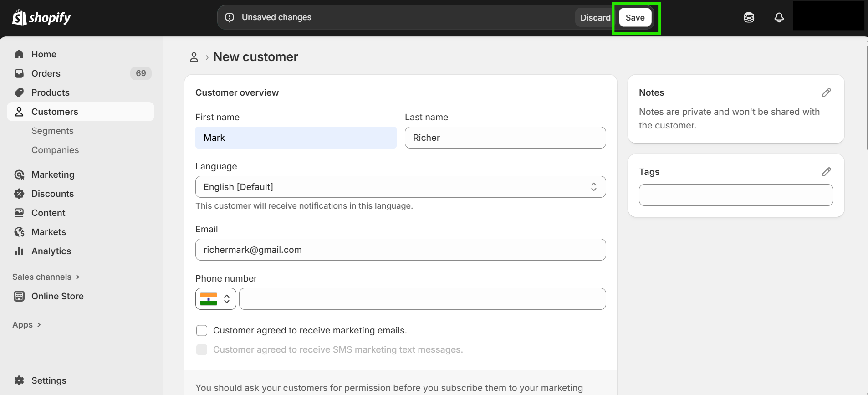Click the Tags input field

(x=735, y=195)
